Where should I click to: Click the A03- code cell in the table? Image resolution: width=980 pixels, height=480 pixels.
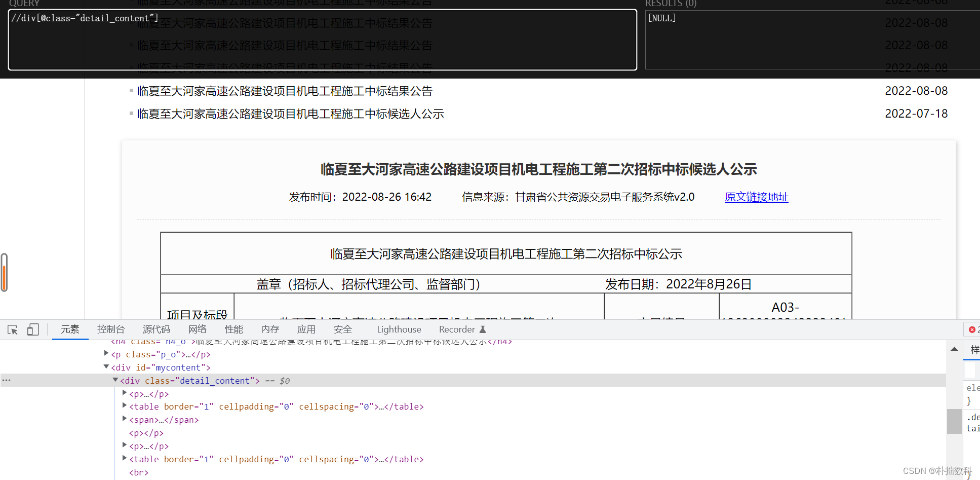785,308
